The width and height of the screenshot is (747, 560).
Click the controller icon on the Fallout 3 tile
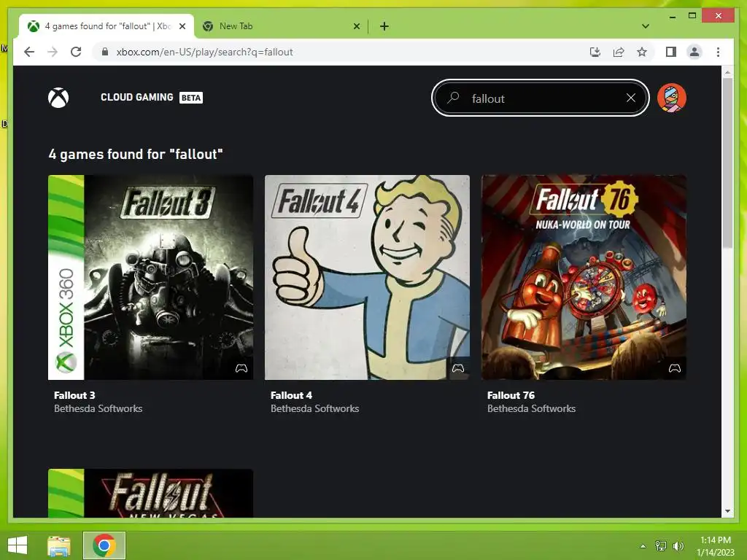tap(241, 368)
